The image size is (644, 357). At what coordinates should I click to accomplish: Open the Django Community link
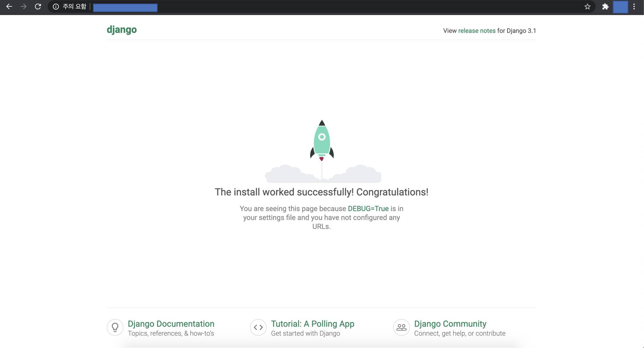450,324
